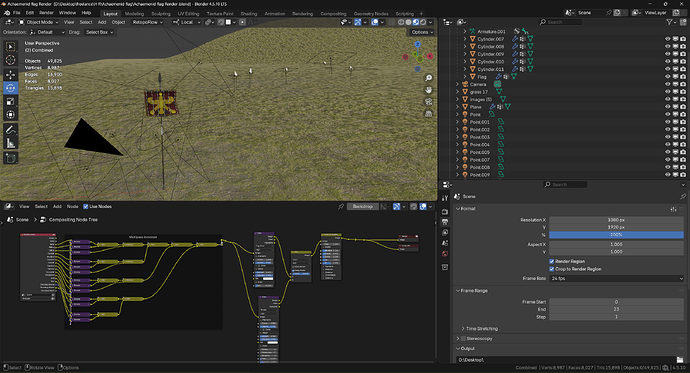Open the View Layer properties tab
Image resolution: width=690 pixels, height=373 pixels.
pos(445,233)
